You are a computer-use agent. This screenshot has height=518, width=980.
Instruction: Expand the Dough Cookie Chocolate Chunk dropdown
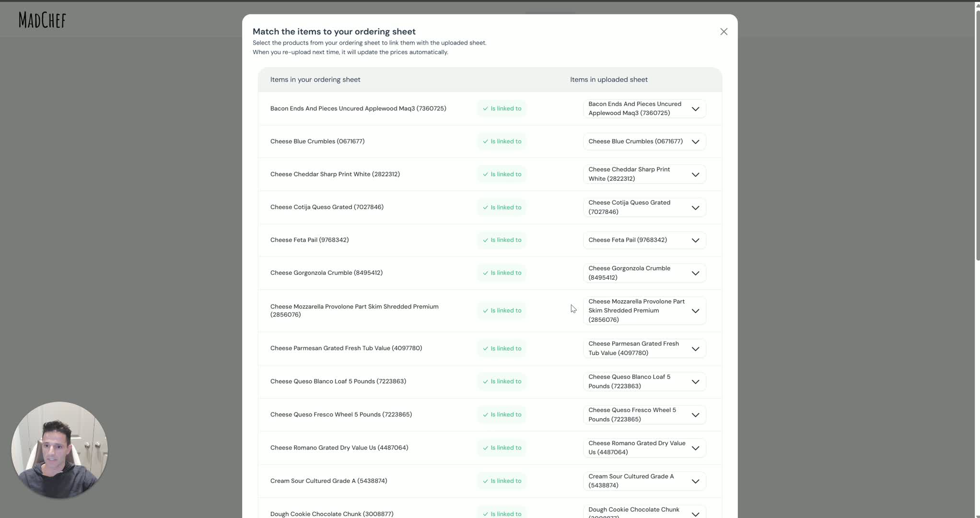(644, 512)
